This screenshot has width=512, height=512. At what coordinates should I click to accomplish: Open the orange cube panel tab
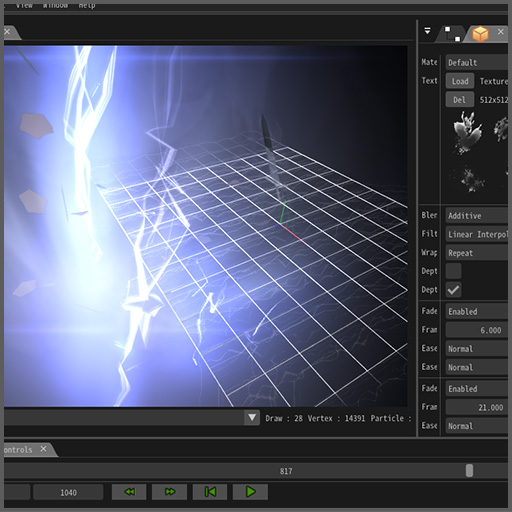480,34
